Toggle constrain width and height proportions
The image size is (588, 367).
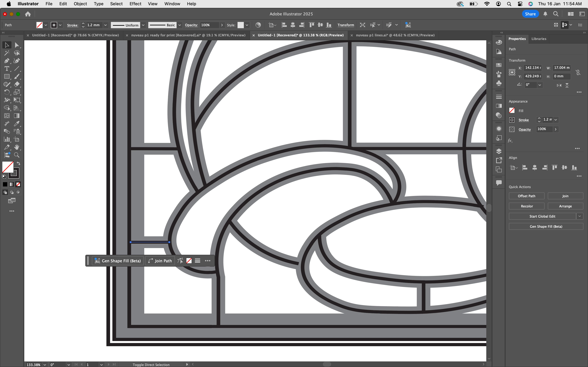pos(578,72)
